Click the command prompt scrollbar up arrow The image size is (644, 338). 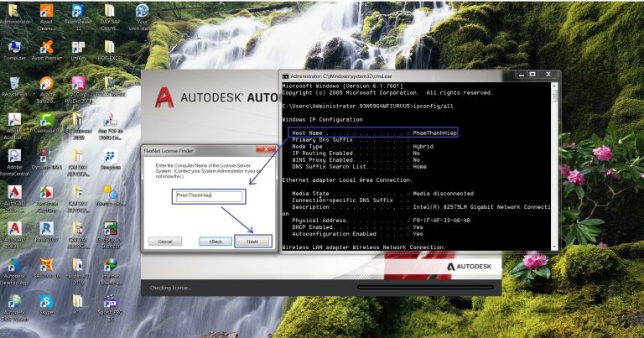click(x=554, y=86)
